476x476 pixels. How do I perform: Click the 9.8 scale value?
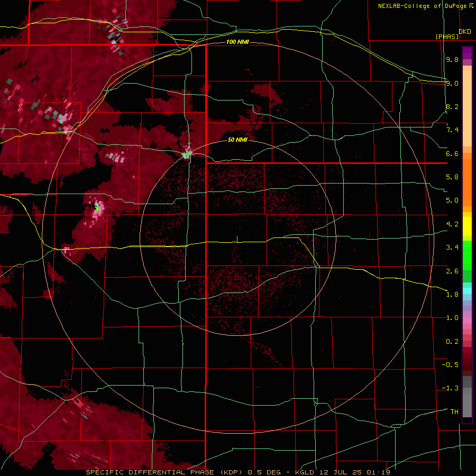coord(452,59)
